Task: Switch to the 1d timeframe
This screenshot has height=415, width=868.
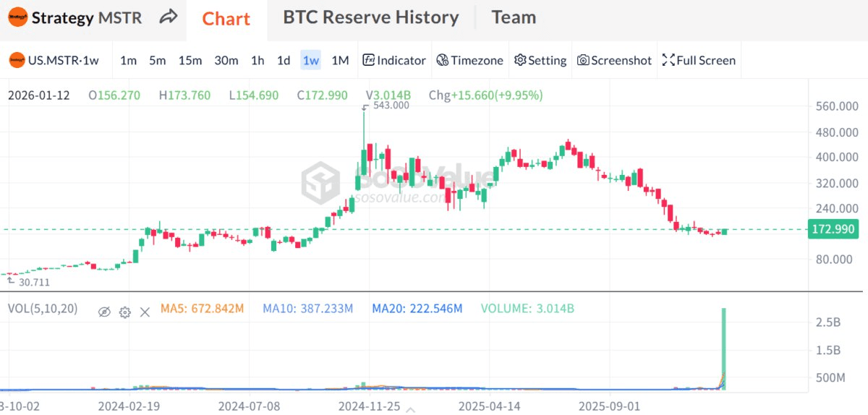Action: (284, 61)
